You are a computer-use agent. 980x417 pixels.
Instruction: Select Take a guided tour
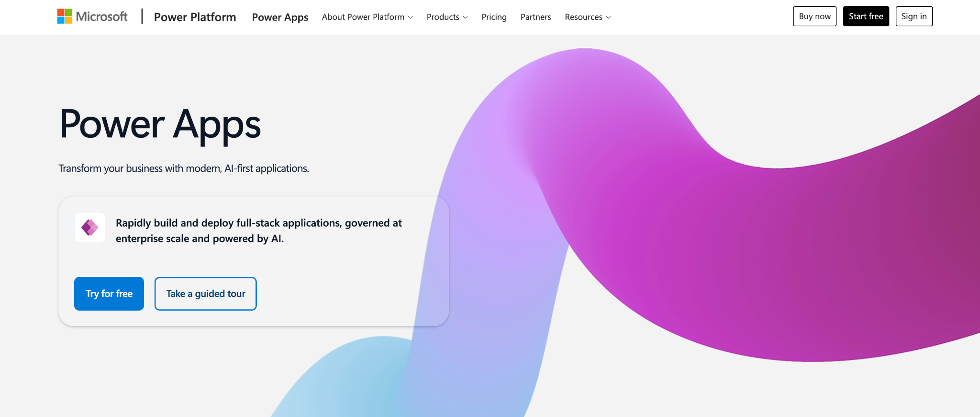point(206,294)
